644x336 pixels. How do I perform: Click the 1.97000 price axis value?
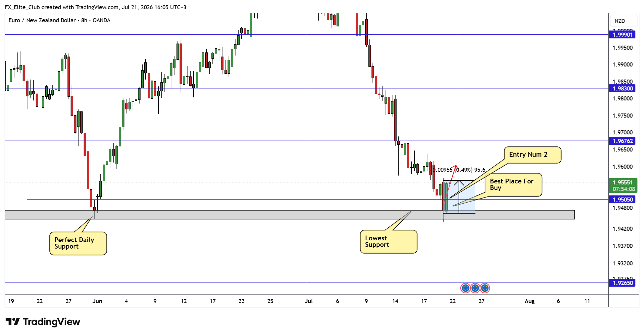(622, 132)
